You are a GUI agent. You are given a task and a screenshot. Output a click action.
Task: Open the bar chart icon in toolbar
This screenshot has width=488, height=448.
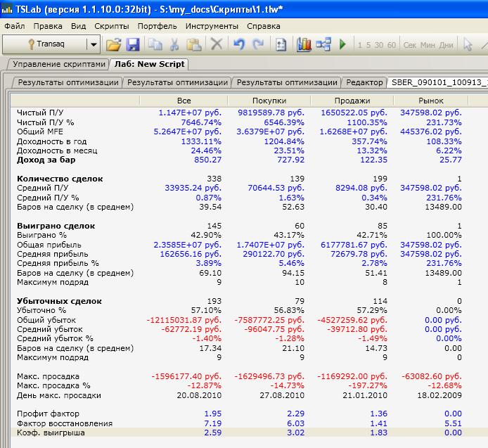[304, 44]
